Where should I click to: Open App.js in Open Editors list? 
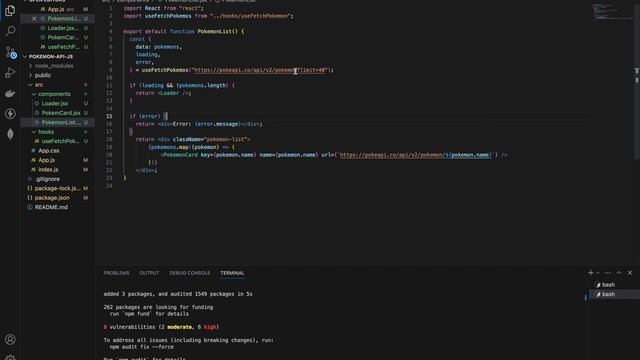(56, 9)
